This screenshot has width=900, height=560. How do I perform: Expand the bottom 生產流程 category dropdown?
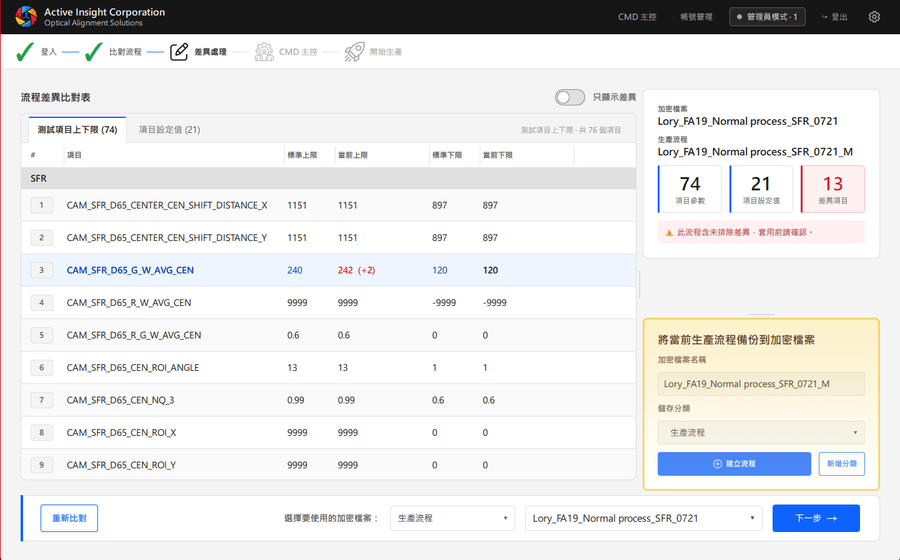pos(452,518)
